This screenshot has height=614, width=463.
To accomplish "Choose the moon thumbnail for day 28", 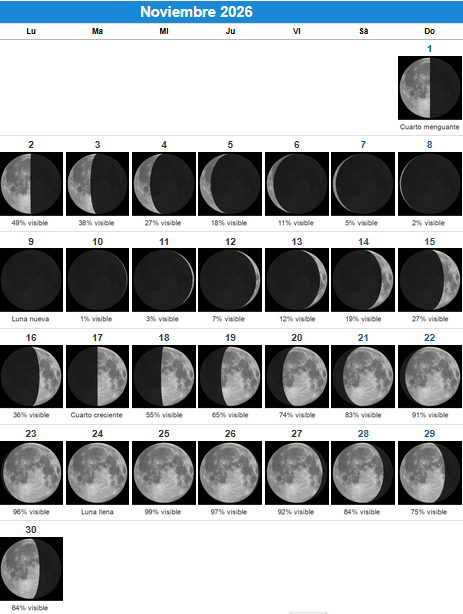I will (363, 473).
